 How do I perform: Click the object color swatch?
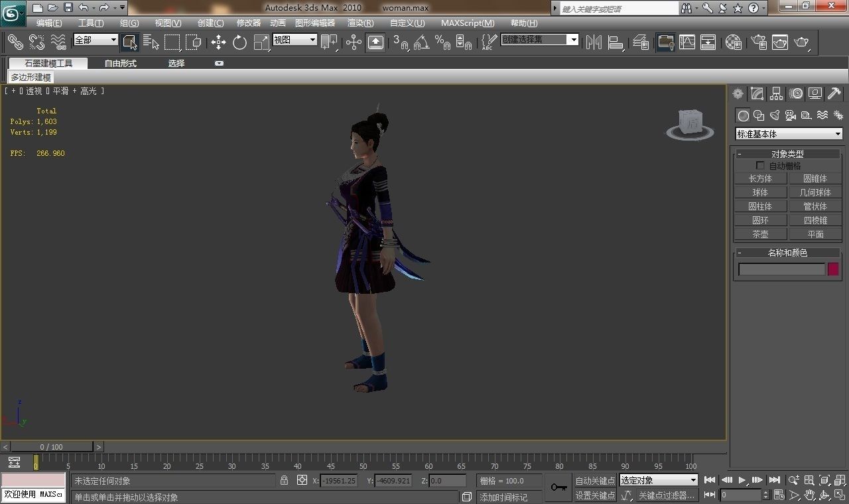click(833, 269)
